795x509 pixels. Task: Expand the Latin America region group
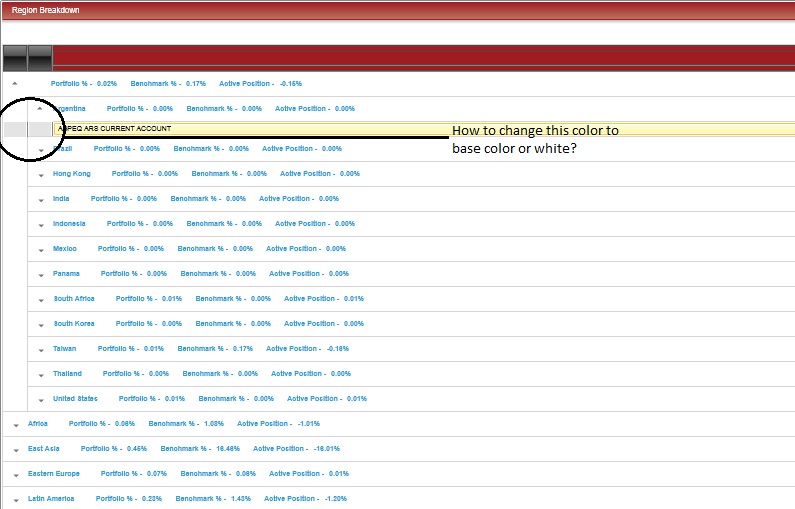coord(16,500)
